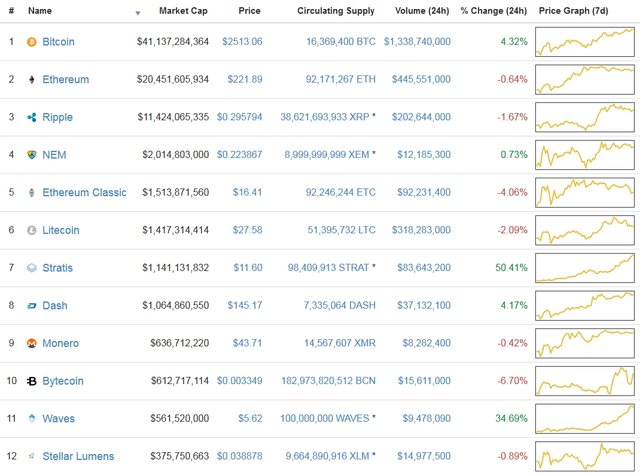
Task: Sort by Circulating Supply column header
Action: pos(336,11)
